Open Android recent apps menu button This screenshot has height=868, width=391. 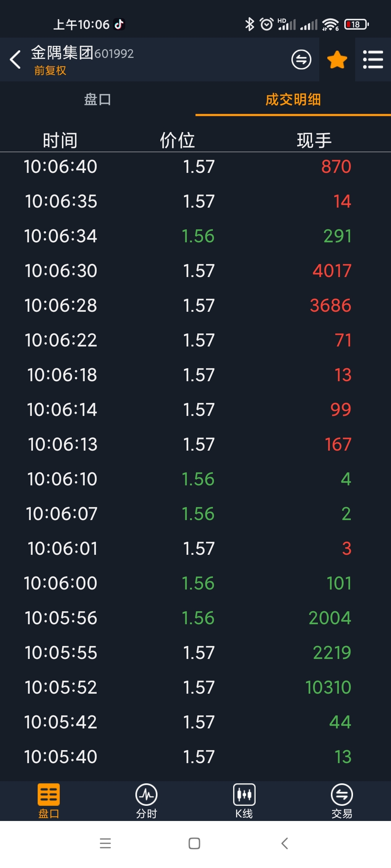pos(105,843)
